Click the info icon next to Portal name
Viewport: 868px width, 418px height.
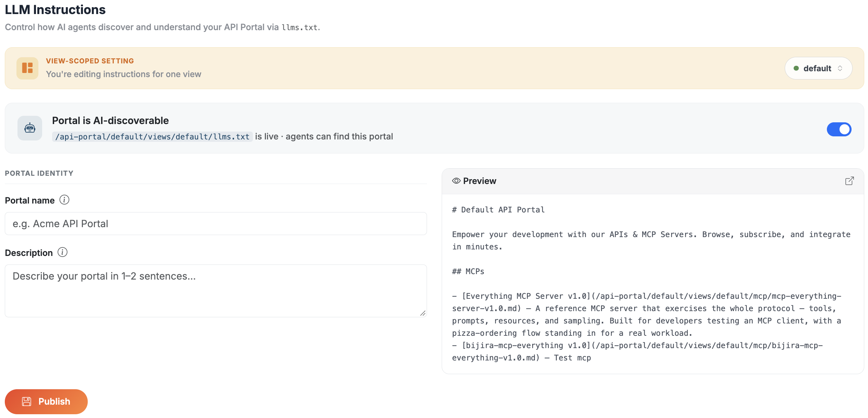coord(64,200)
